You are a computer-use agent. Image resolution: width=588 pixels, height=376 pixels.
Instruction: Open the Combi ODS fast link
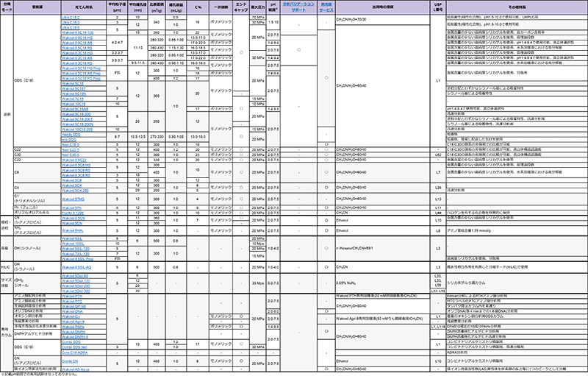pos(74,347)
